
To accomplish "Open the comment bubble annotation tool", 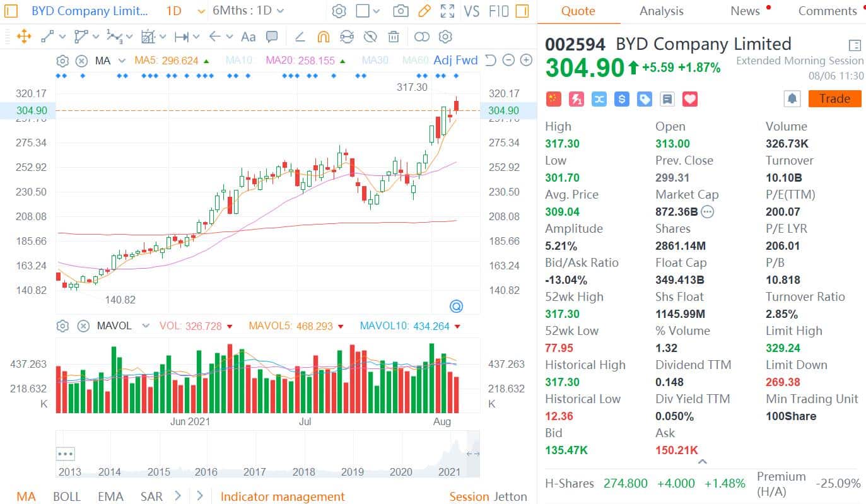I will point(271,37).
